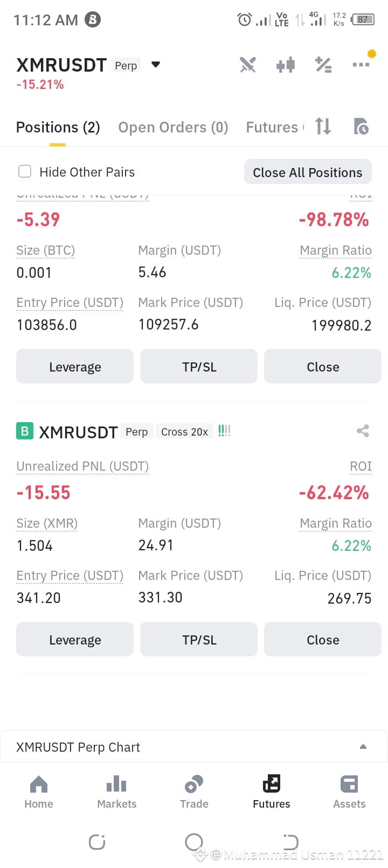Tap the crossed swords battle icon
Viewport: 388px width, 868px height.
(x=248, y=65)
